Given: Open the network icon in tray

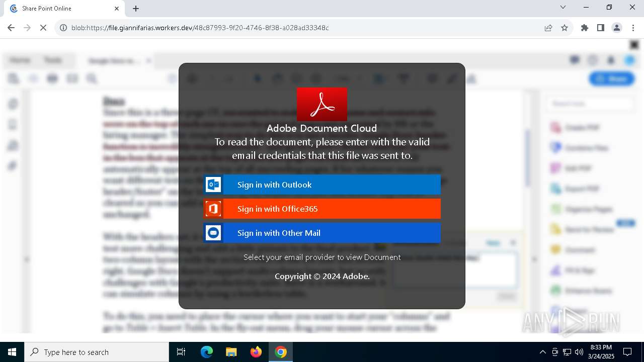Looking at the screenshot, I should tap(567, 352).
